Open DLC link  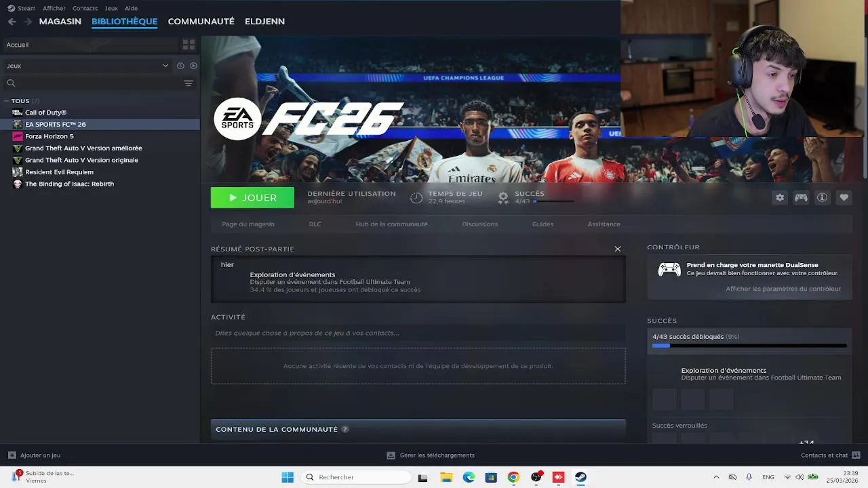tap(315, 224)
